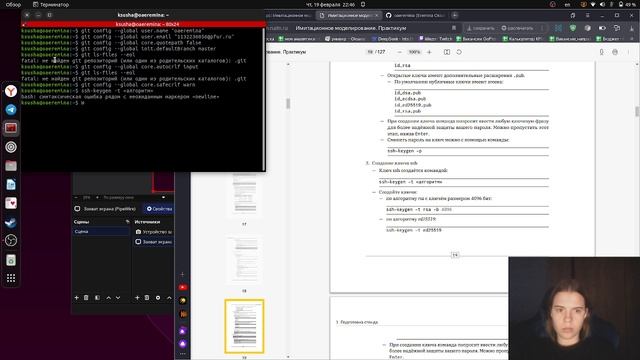Select the highlighted PDF page thumbnail
640x360 pixels.
click(244, 326)
